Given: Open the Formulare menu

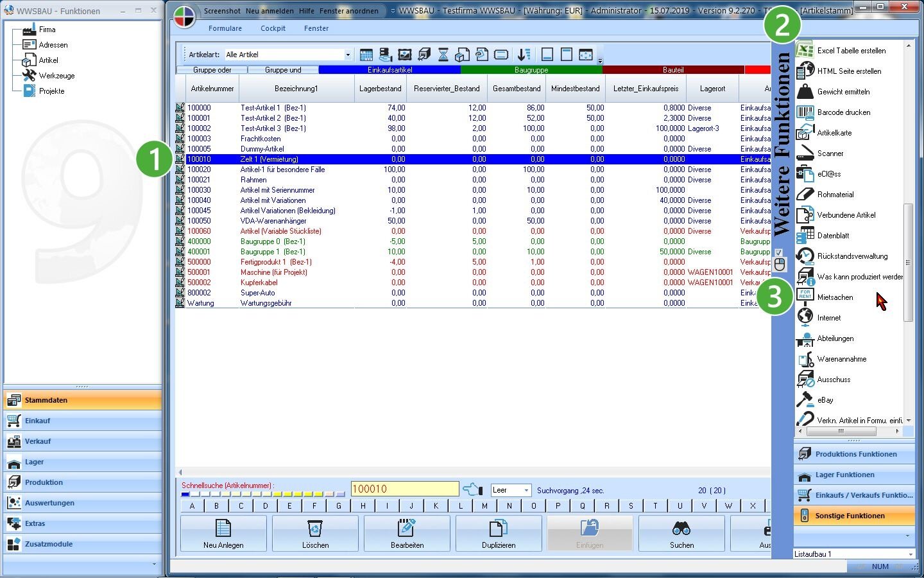Looking at the screenshot, I should [x=225, y=28].
